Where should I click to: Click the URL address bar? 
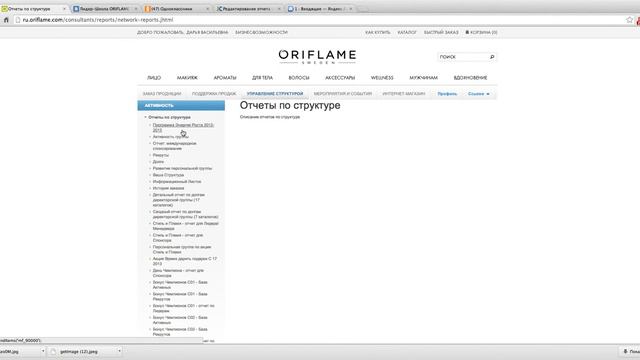318,20
